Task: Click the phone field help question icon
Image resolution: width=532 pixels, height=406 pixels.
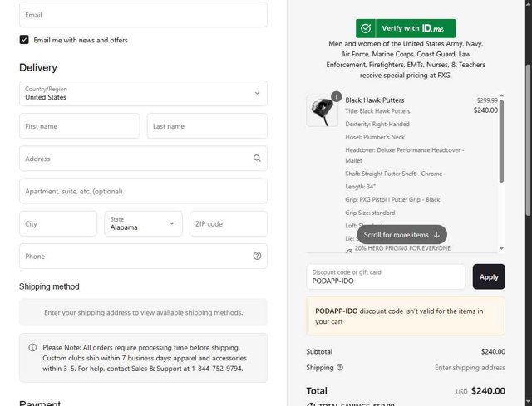Action: (257, 256)
